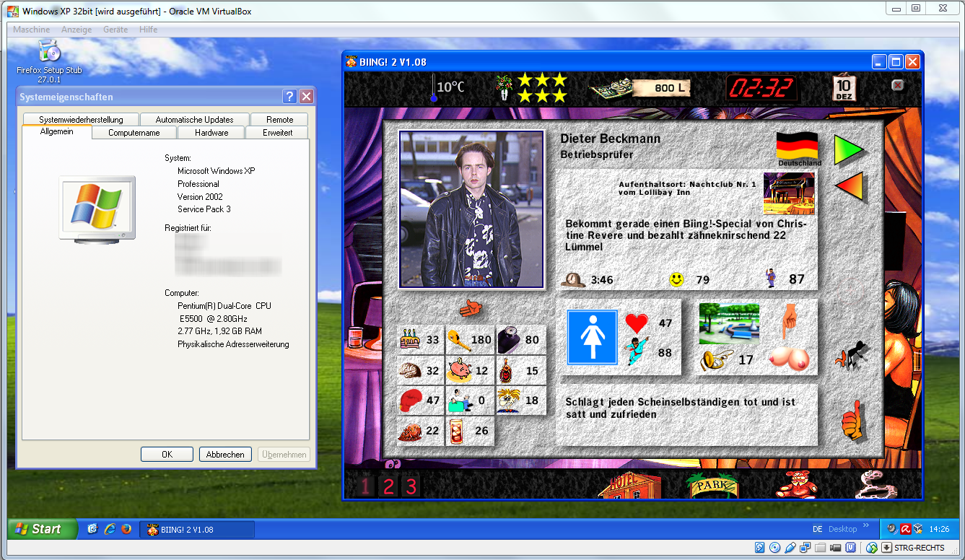
Task: Click the Abbrechen button
Action: click(225, 455)
